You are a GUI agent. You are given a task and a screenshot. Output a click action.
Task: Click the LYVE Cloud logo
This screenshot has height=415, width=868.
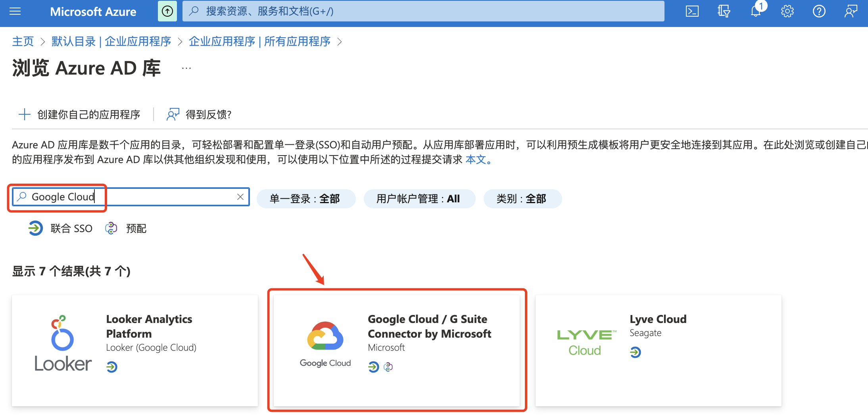coord(586,343)
